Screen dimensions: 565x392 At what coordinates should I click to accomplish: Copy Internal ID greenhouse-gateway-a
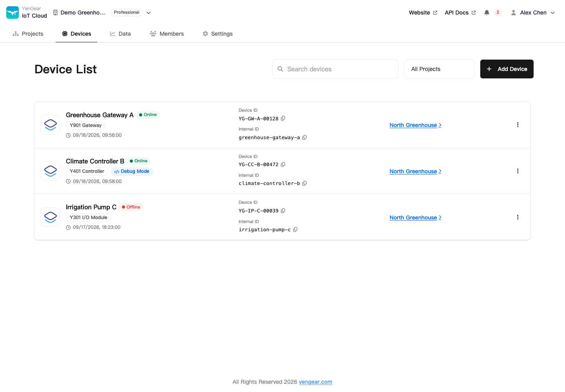pos(304,137)
